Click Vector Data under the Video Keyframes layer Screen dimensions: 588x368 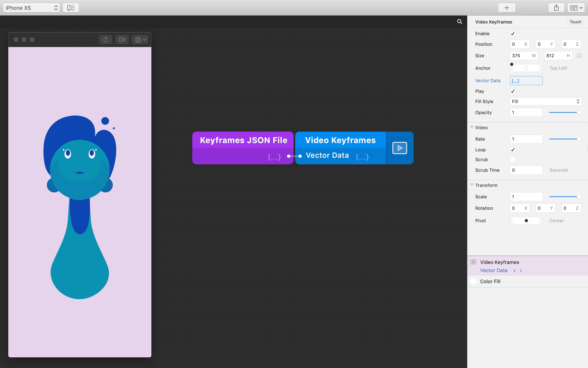pos(493,270)
